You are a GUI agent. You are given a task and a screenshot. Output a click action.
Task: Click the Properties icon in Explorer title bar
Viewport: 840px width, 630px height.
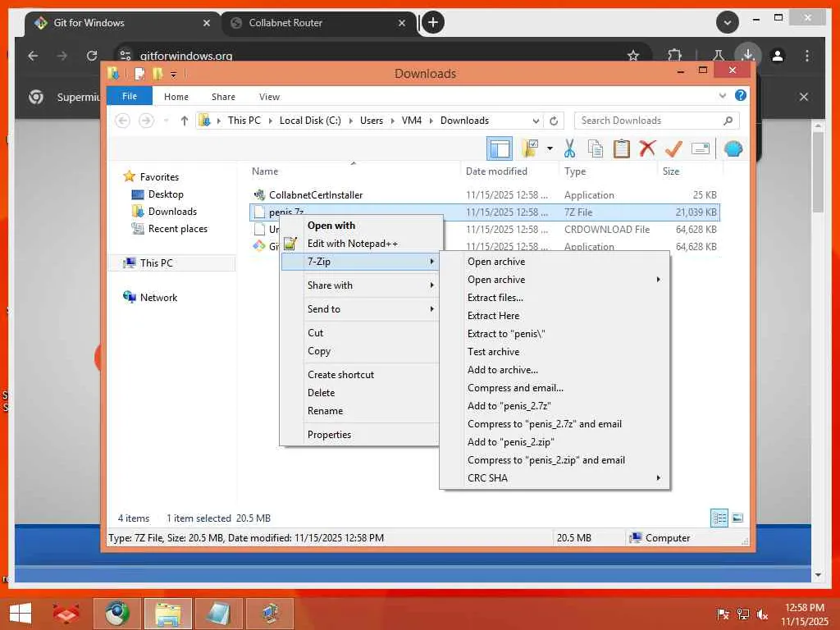(139, 73)
